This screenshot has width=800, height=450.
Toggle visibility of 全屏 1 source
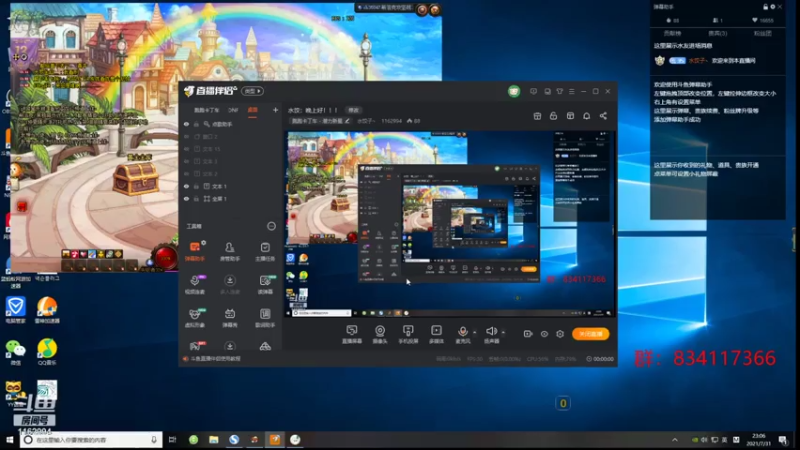186,198
